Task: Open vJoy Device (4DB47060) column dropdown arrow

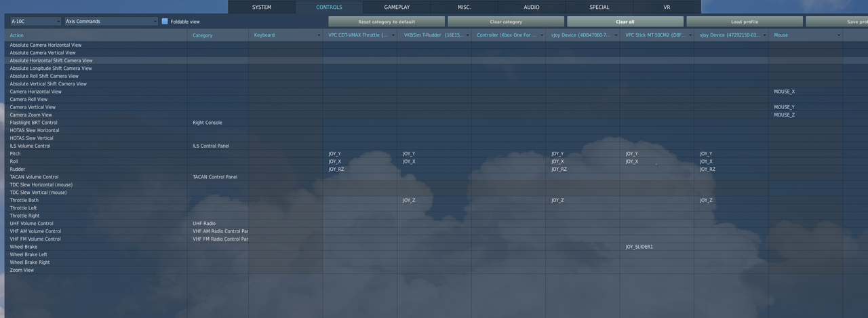Action: (616, 35)
